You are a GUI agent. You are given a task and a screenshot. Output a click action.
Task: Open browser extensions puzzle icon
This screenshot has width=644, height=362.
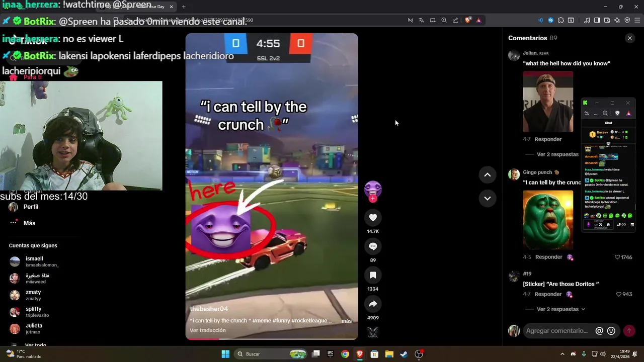coord(560,20)
